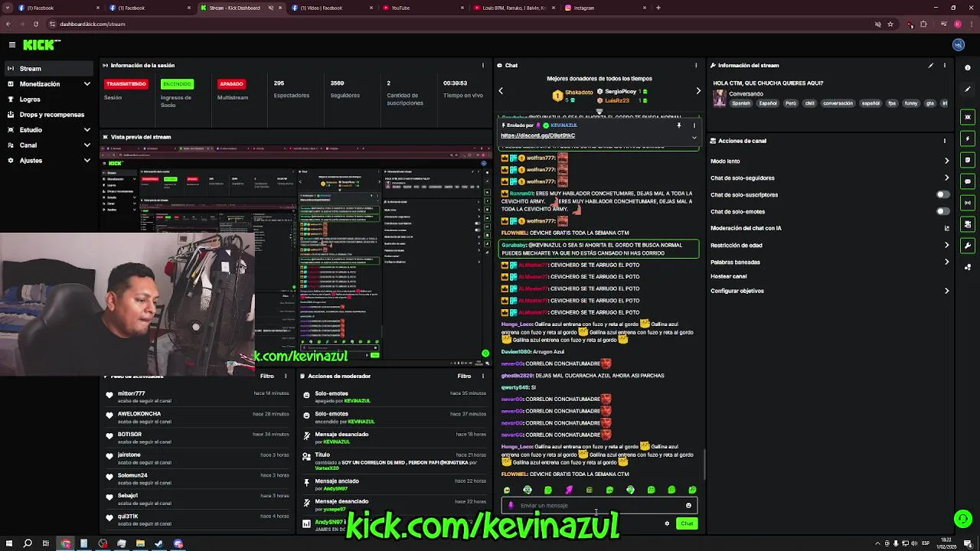Toggle Chat de solo-emotes switch
The height and width of the screenshot is (551, 980).
[943, 211]
